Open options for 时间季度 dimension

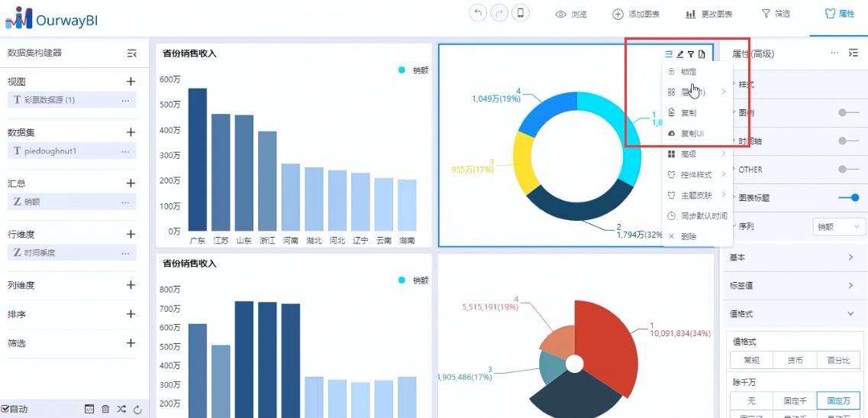click(126, 253)
